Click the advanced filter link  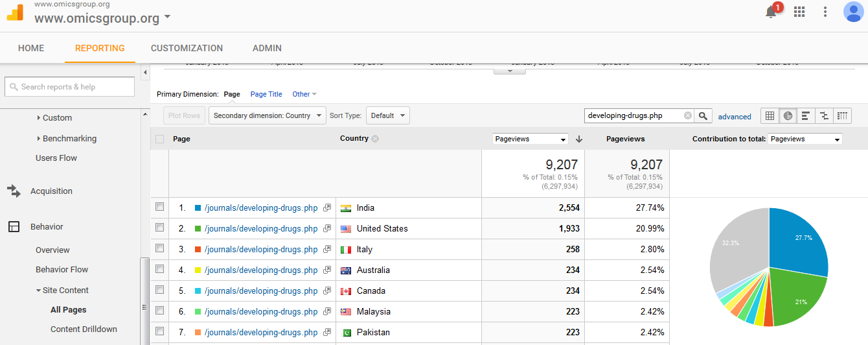pos(735,117)
